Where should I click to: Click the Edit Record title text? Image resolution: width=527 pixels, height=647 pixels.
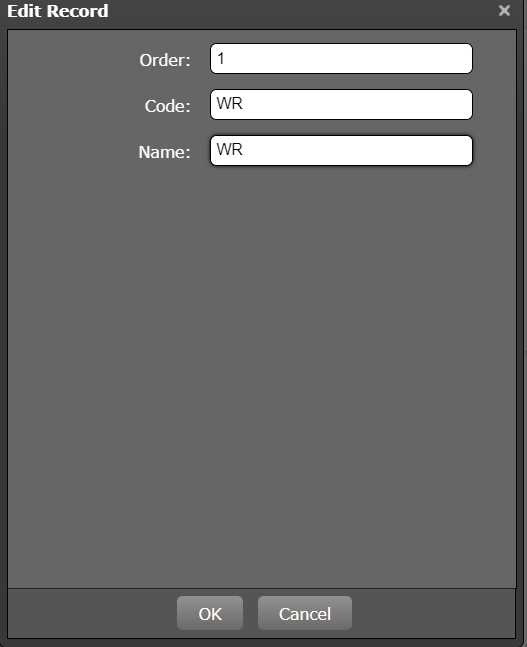(x=58, y=11)
